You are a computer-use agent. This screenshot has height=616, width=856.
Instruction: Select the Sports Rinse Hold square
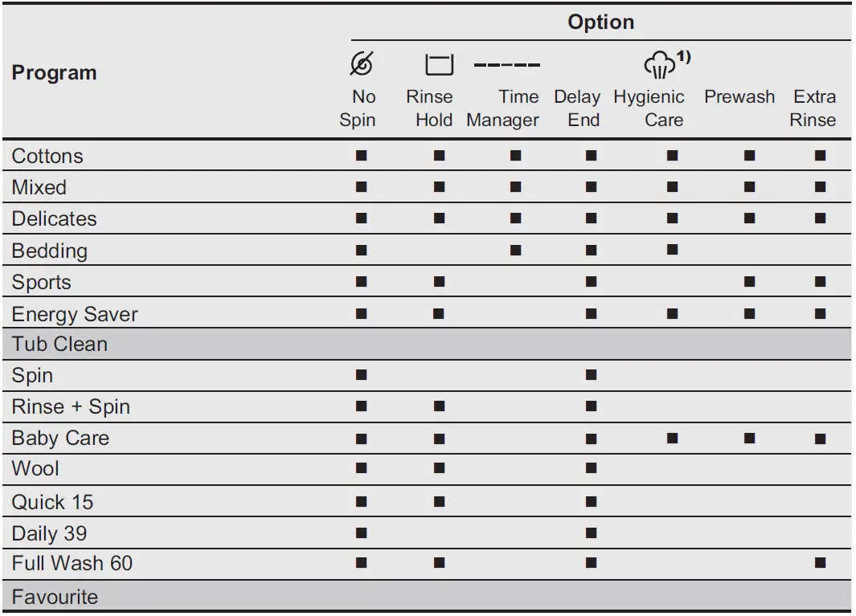tap(439, 282)
